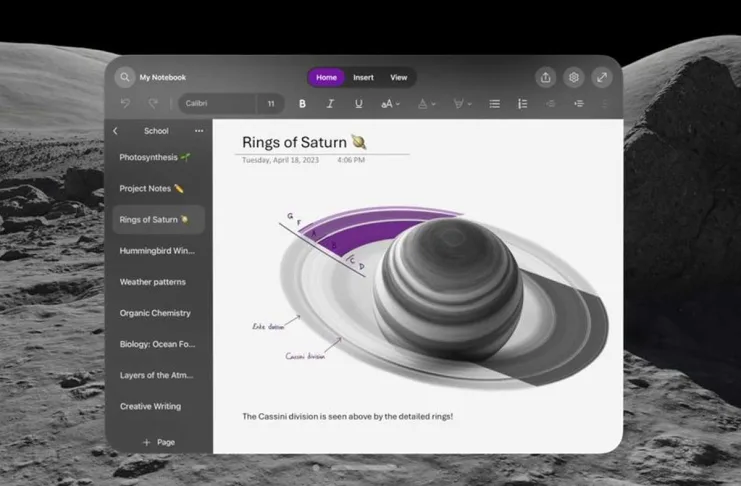
Task: Click the Cassini division sentence text
Action: point(347,417)
